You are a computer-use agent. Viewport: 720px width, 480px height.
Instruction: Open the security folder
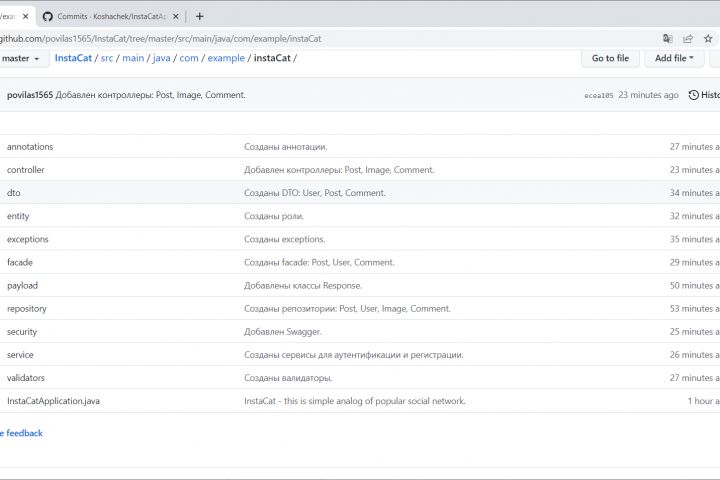pyautogui.click(x=22, y=332)
